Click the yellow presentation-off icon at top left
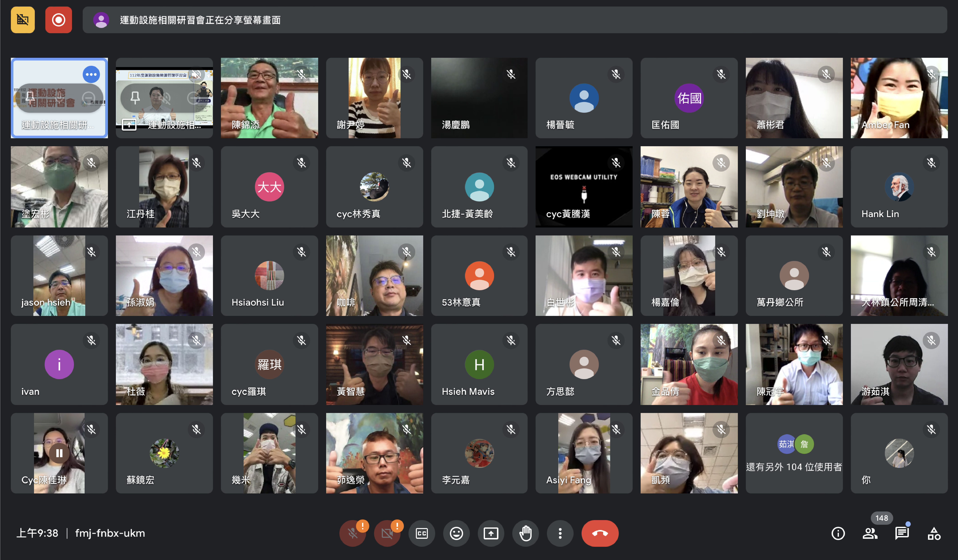This screenshot has width=958, height=560. (23, 20)
